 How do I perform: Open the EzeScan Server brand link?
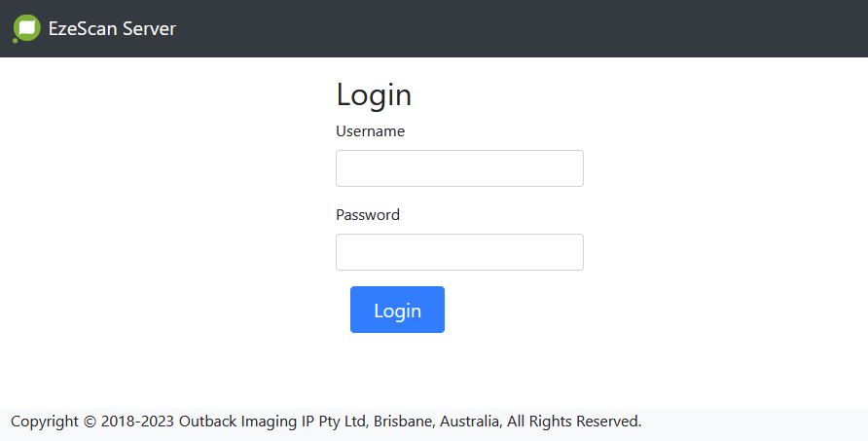coord(94,28)
